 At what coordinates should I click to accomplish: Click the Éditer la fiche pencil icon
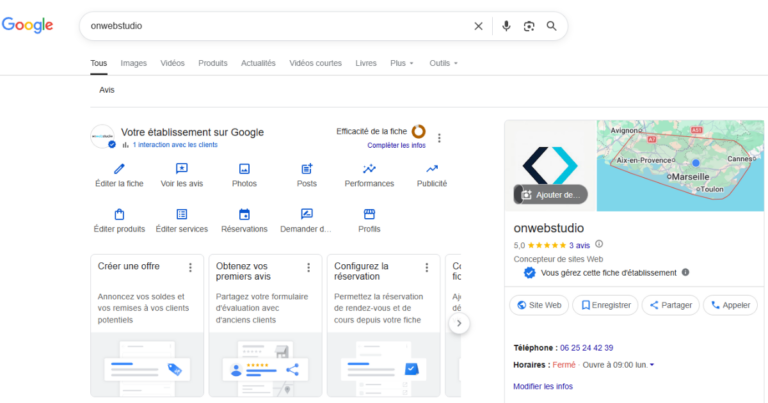(119, 169)
